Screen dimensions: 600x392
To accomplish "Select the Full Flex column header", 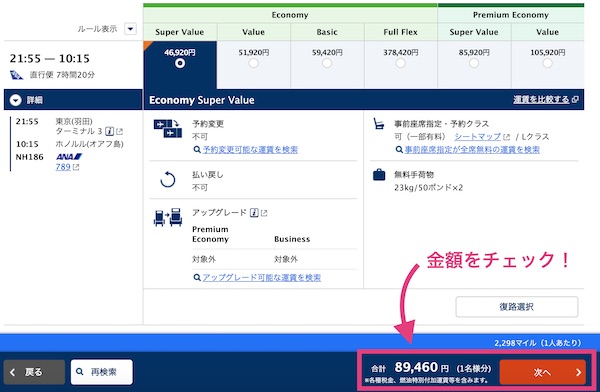I will click(x=400, y=32).
